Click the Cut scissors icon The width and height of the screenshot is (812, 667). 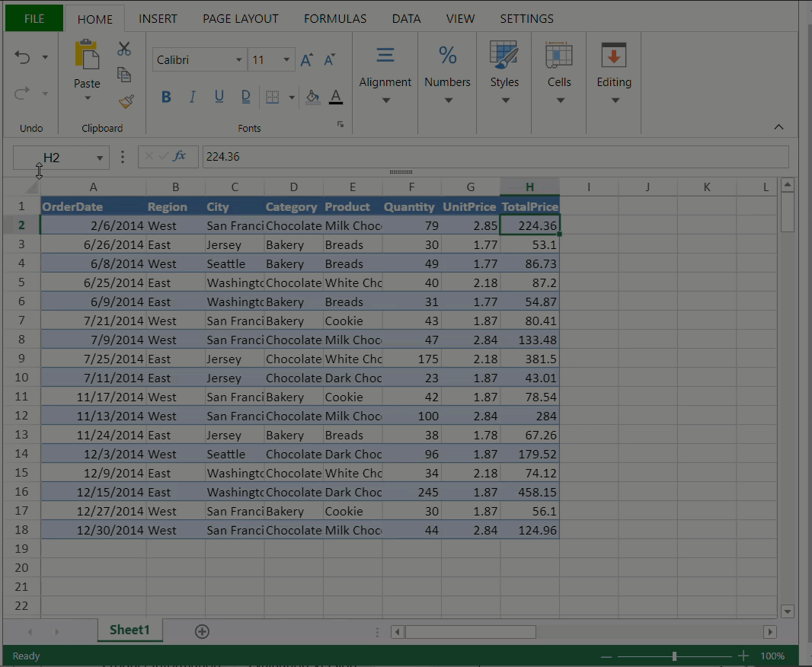pos(123,49)
